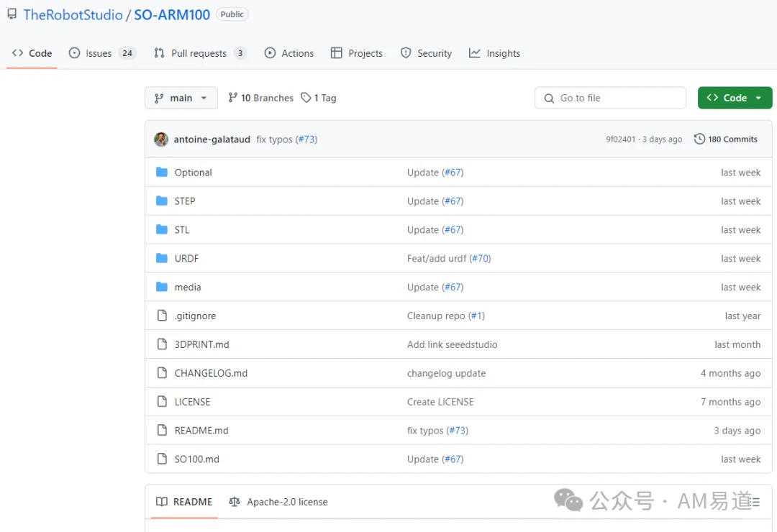Open the Optional folder icon
777x532 pixels.
point(162,173)
